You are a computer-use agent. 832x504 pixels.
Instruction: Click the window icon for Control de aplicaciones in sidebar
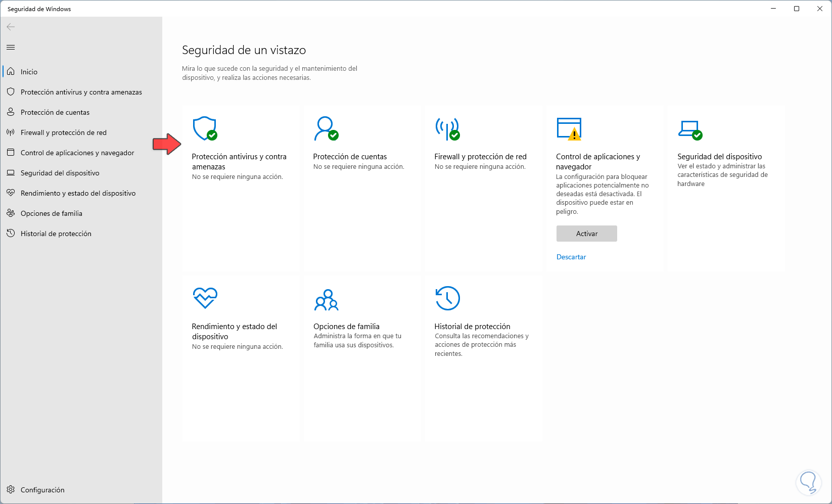point(11,152)
